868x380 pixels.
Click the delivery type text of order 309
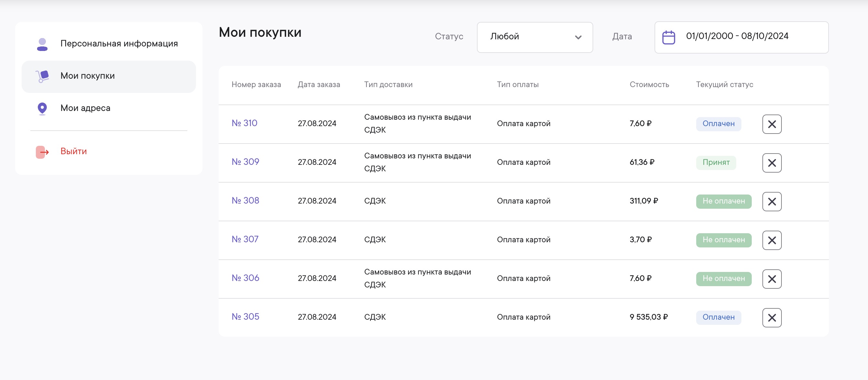click(x=418, y=162)
